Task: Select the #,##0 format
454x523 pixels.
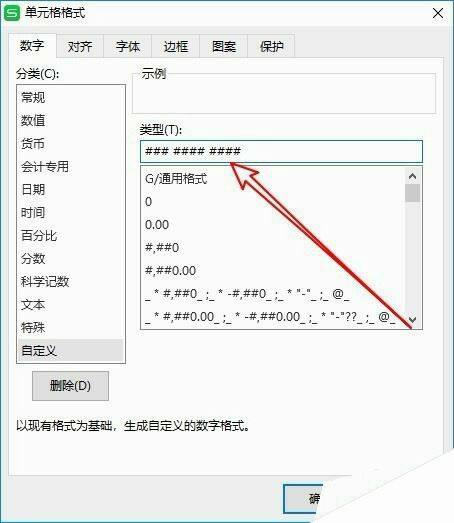Action: [x=273, y=248]
